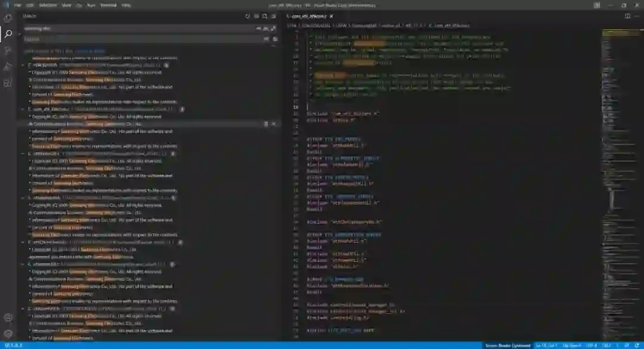Viewport: 644px width, 349px height.
Task: Open the editor More Actions menu
Action: 637,16
